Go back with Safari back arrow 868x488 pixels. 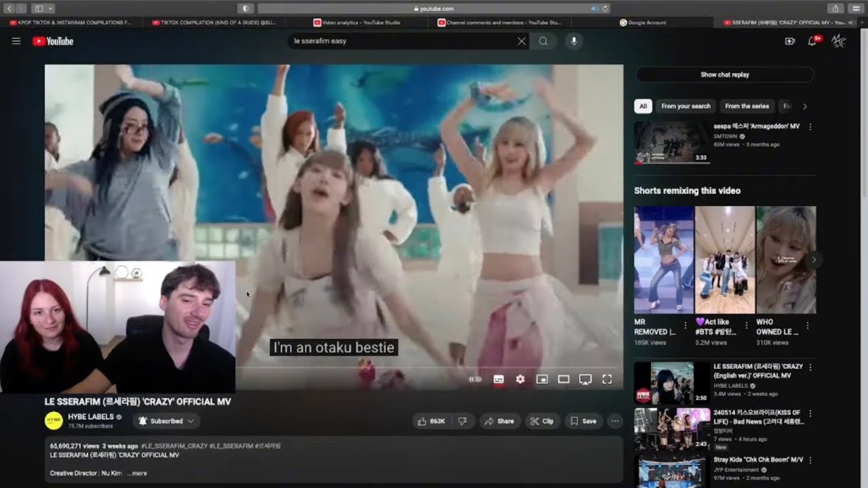(10, 8)
